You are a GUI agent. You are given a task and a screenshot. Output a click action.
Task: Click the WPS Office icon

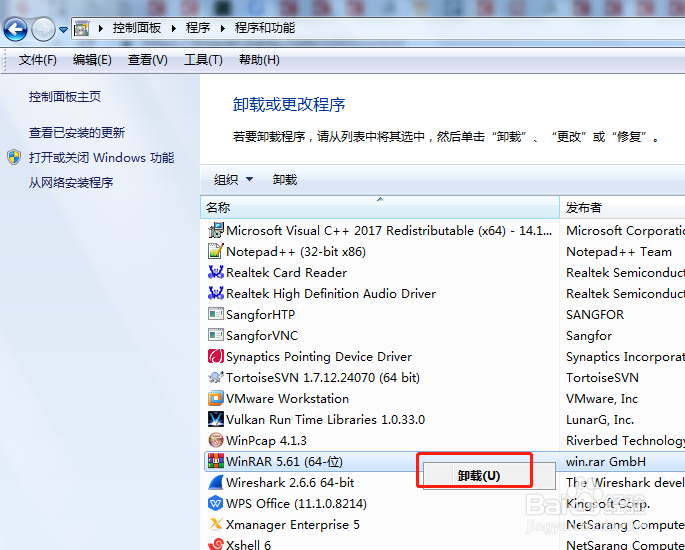point(215,503)
